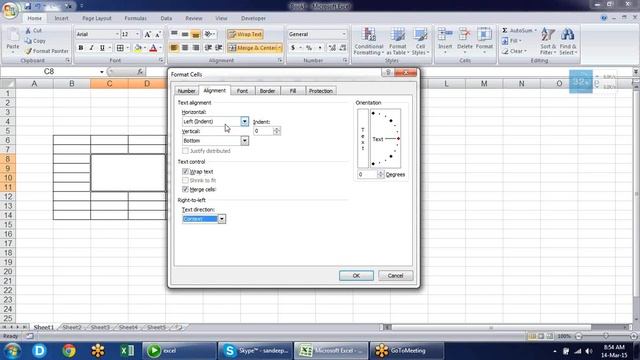The height and width of the screenshot is (360, 640).
Task: Click the Fill Color bucket icon
Action: coord(138,48)
